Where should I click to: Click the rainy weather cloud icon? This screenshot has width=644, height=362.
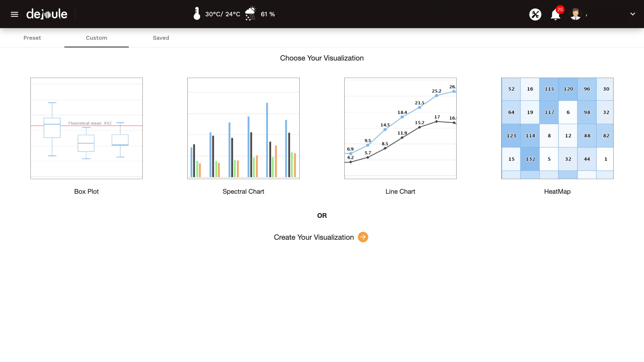click(250, 13)
